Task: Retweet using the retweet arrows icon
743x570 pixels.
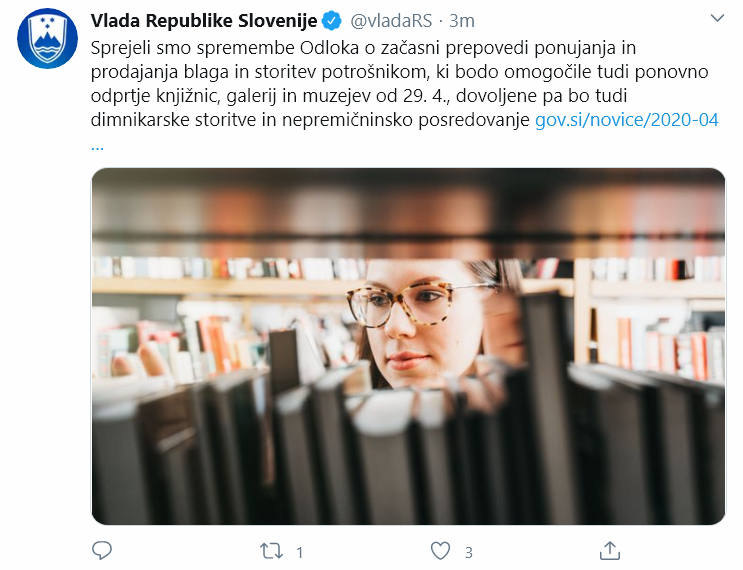Action: point(271,552)
